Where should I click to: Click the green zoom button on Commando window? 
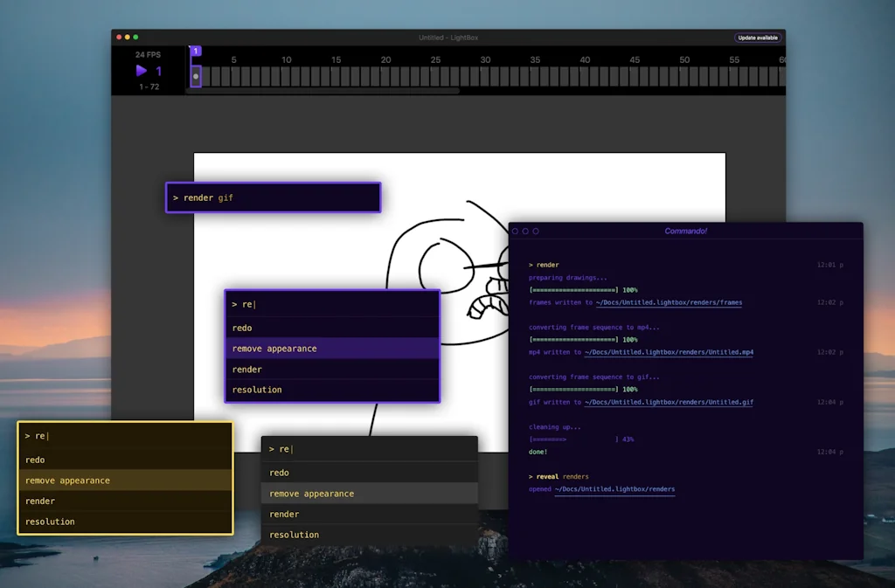point(534,232)
